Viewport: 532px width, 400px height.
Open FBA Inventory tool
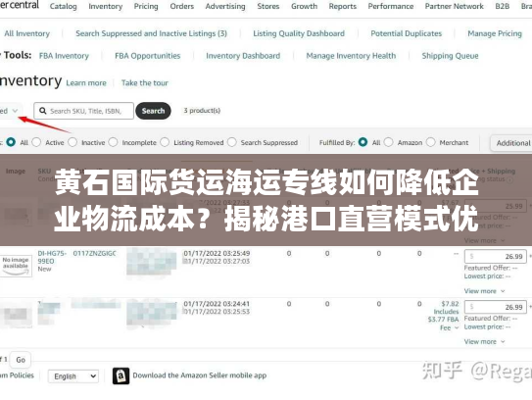(x=64, y=56)
